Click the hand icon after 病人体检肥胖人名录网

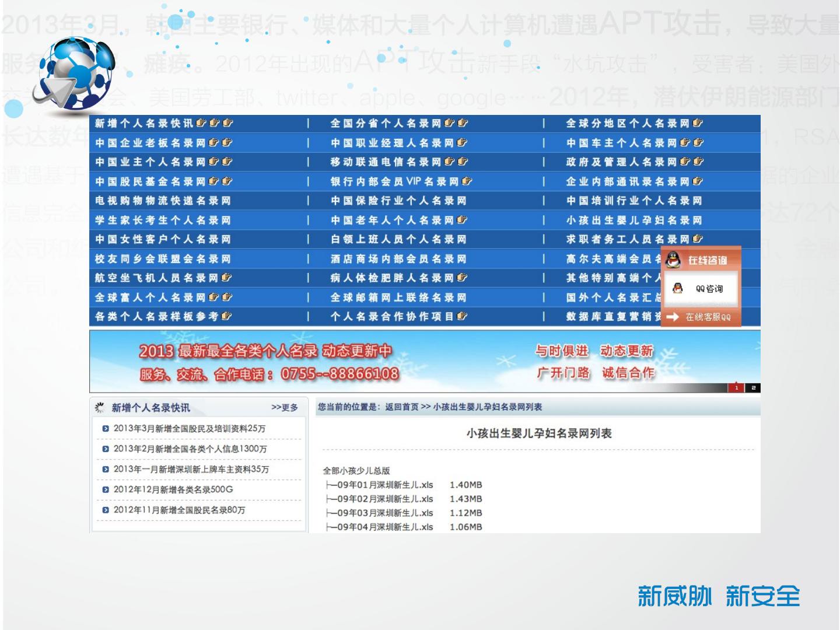coord(462,278)
